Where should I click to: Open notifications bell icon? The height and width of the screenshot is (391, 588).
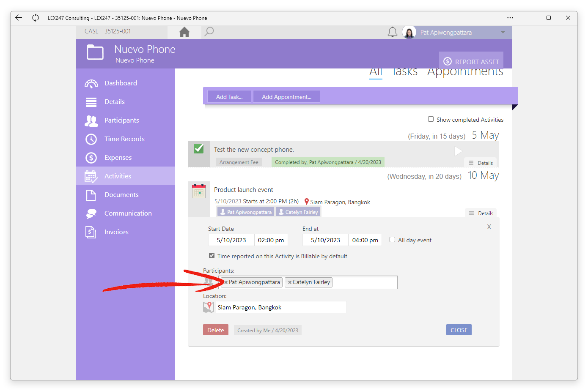click(x=393, y=32)
